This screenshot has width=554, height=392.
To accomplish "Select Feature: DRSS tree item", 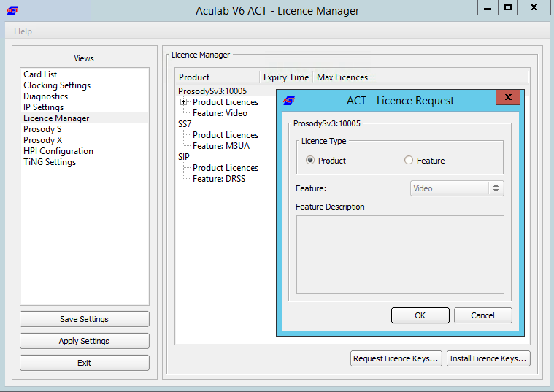I will coord(219,179).
